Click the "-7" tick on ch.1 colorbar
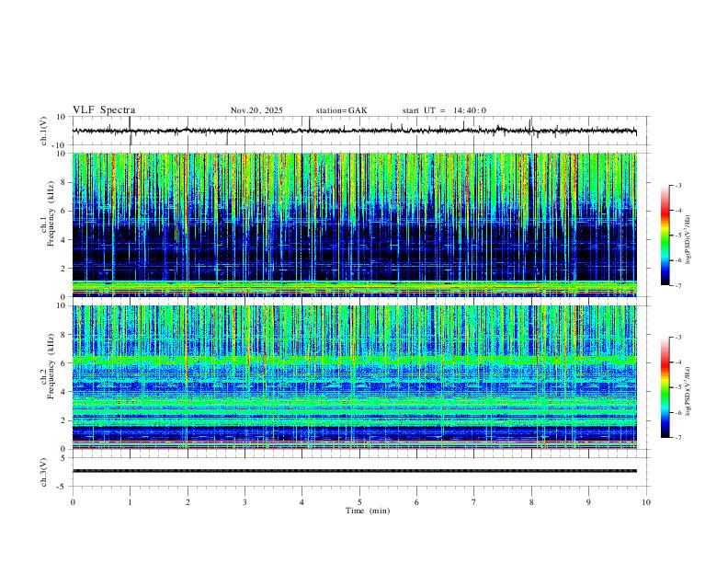This screenshot has width=728, height=563. tap(677, 285)
